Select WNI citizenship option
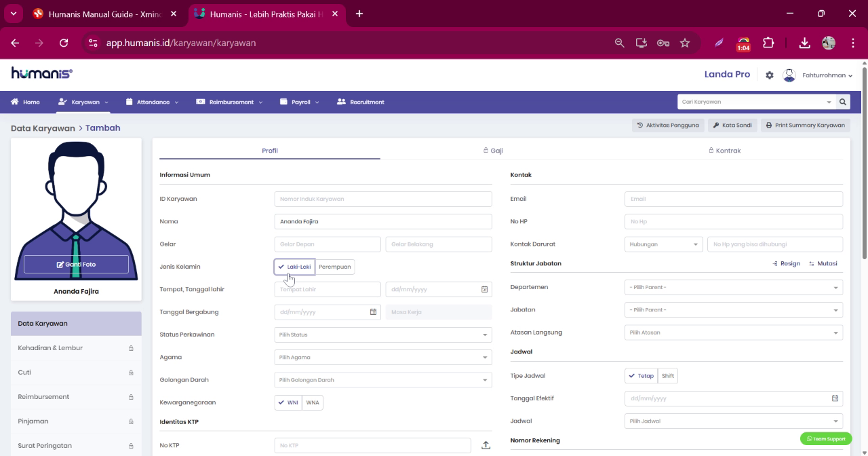 [288, 402]
